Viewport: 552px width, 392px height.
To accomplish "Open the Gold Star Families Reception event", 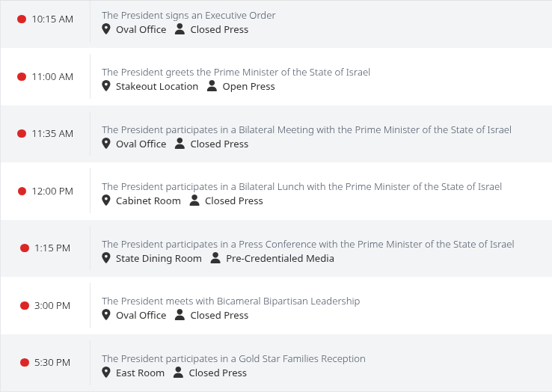I will click(234, 359).
